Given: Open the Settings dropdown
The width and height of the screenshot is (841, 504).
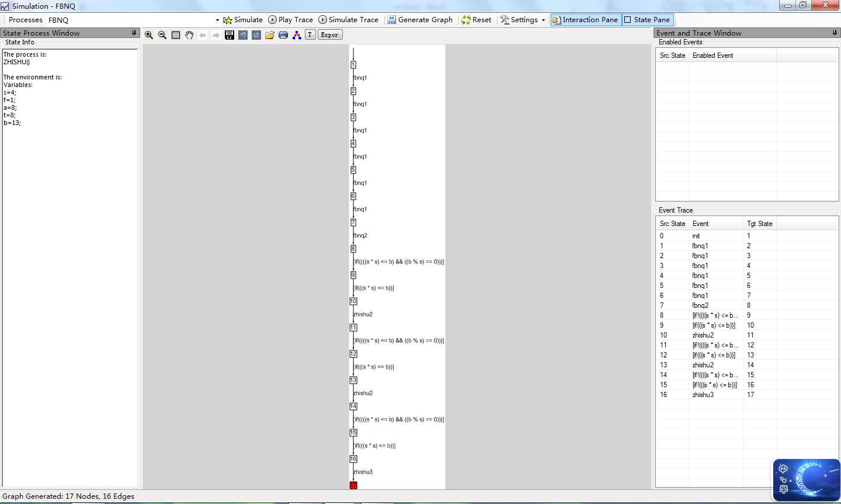Looking at the screenshot, I should click(x=523, y=20).
